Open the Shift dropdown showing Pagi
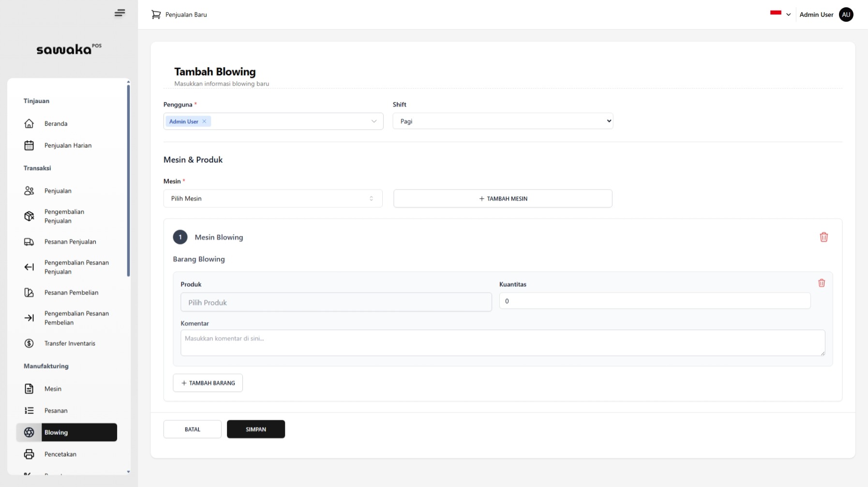The width and height of the screenshot is (868, 487). [502, 121]
